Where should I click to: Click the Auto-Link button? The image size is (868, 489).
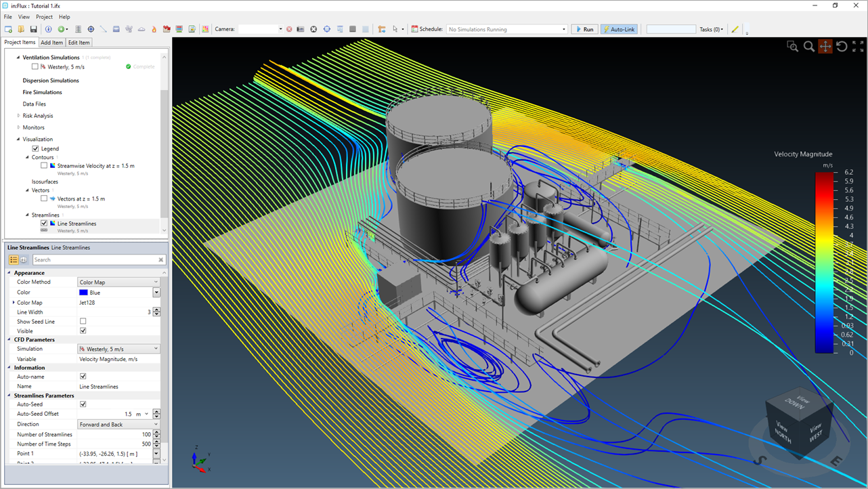click(619, 29)
